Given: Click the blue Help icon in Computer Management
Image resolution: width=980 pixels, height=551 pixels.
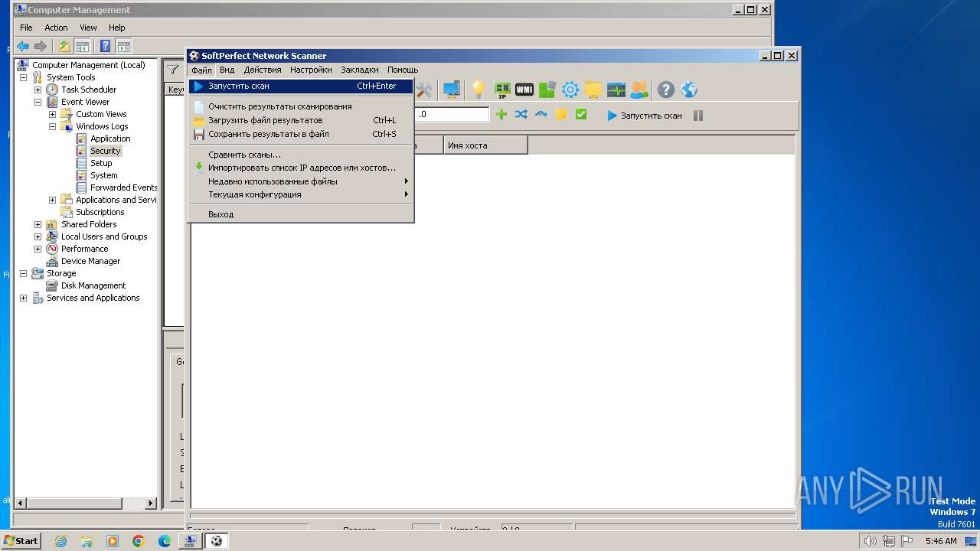Looking at the screenshot, I should (106, 46).
